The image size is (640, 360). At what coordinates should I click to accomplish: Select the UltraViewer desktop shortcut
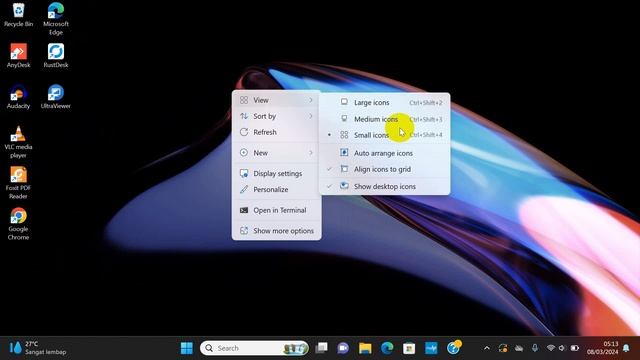[x=56, y=97]
